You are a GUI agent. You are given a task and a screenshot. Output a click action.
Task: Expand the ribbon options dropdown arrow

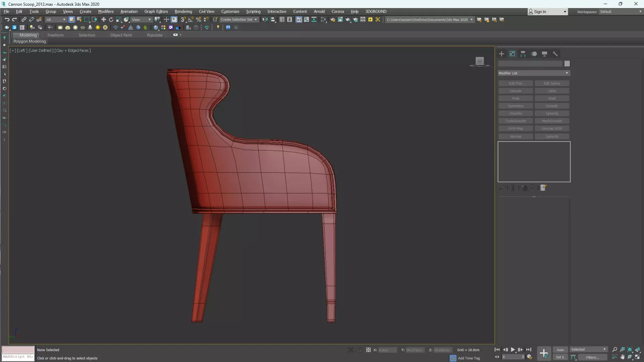(181, 35)
